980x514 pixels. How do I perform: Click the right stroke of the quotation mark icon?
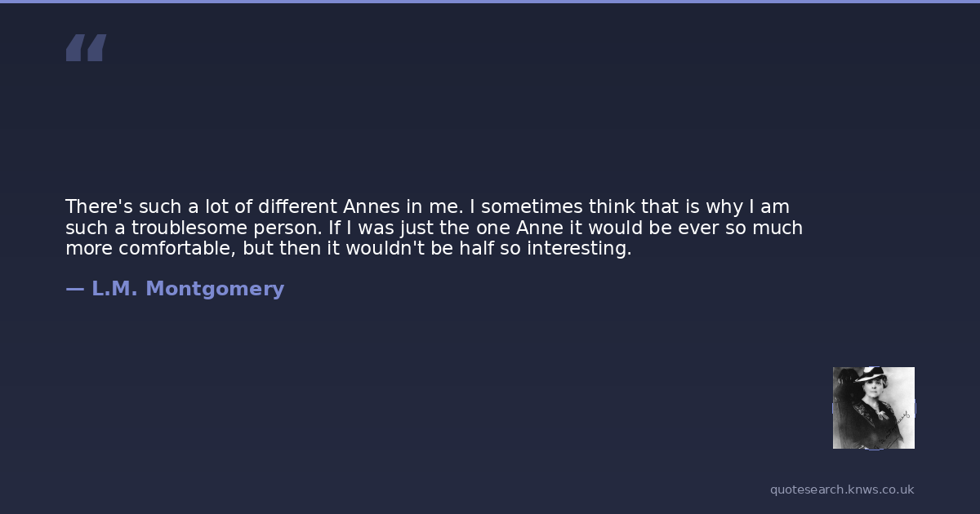[x=96, y=47]
